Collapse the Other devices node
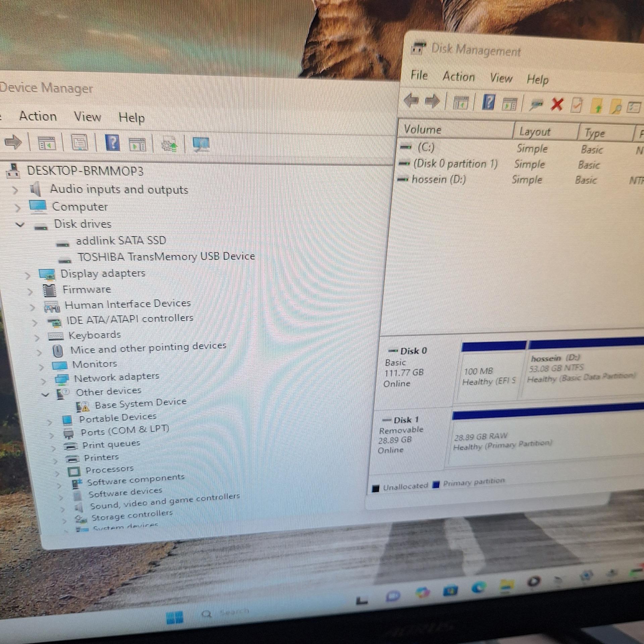 point(45,395)
